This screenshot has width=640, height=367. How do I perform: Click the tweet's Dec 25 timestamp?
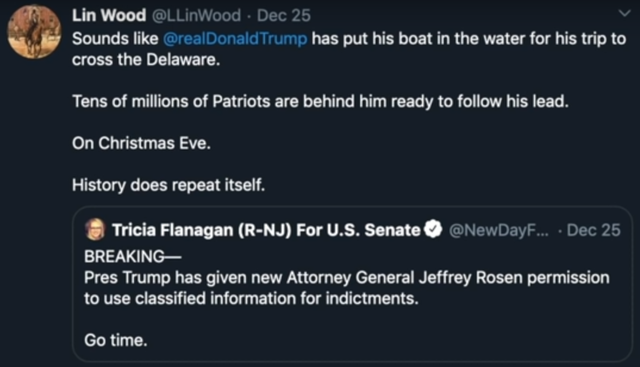(x=284, y=16)
